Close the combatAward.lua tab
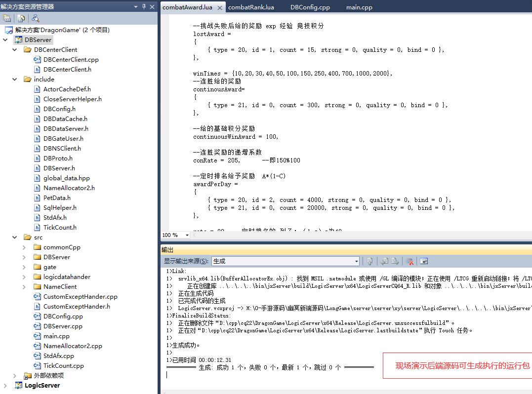This screenshot has width=532, height=394. (x=220, y=7)
